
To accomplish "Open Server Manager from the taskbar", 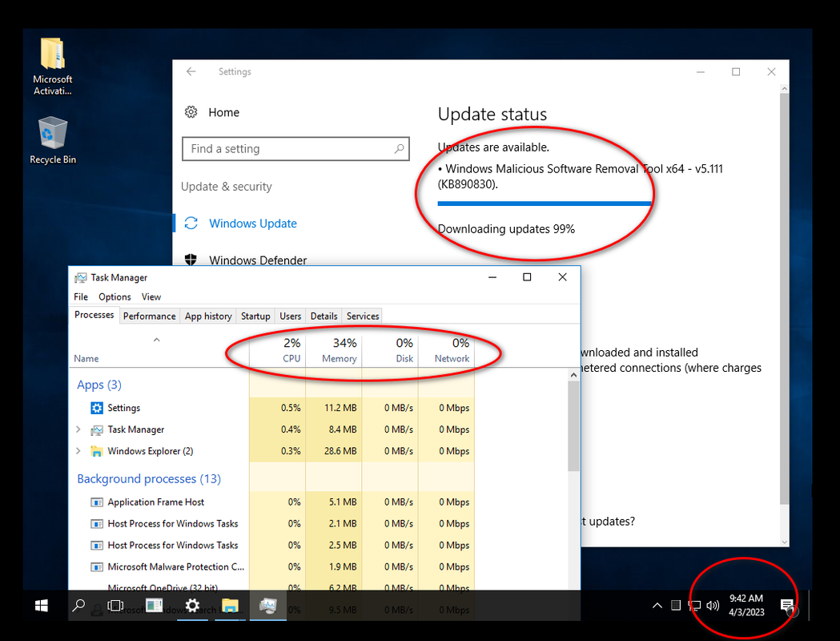I will [x=154, y=606].
